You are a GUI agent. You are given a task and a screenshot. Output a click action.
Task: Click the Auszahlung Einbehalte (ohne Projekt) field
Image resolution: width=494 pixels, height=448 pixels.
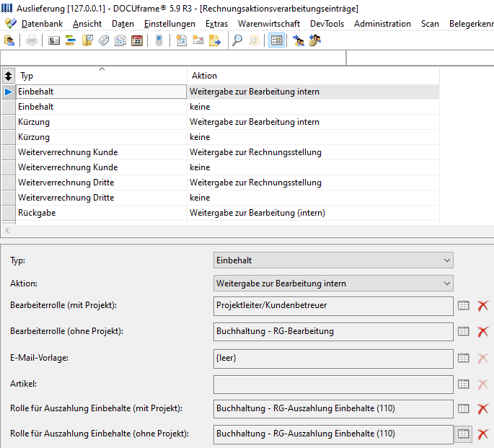[333, 434]
